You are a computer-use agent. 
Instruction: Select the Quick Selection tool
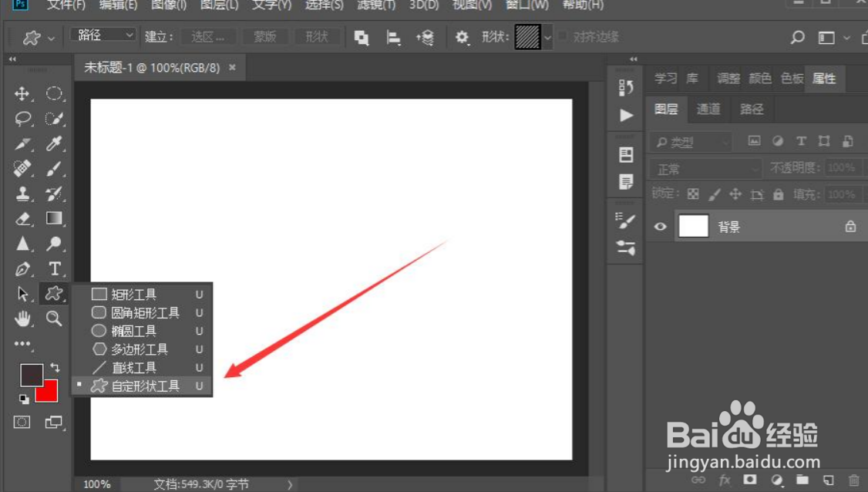[54, 119]
